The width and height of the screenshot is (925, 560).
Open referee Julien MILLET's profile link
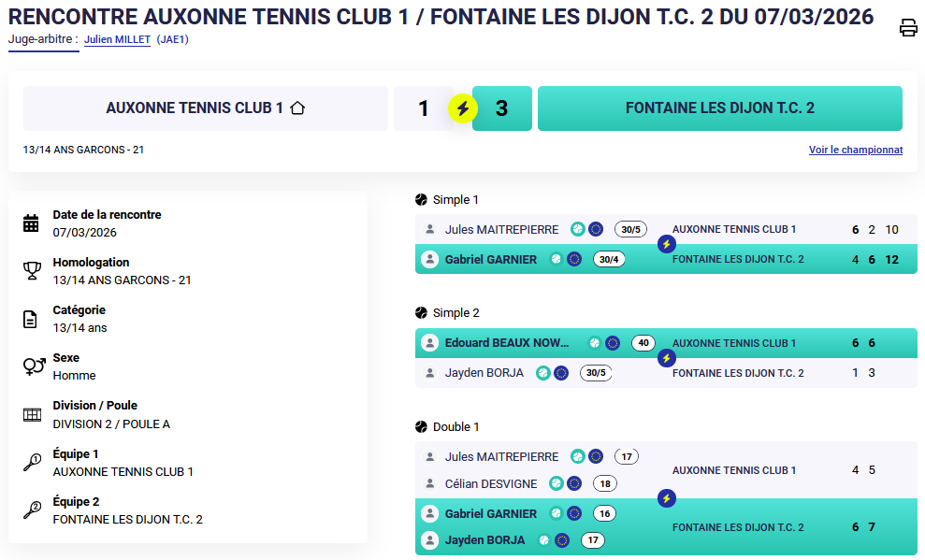[117, 40]
